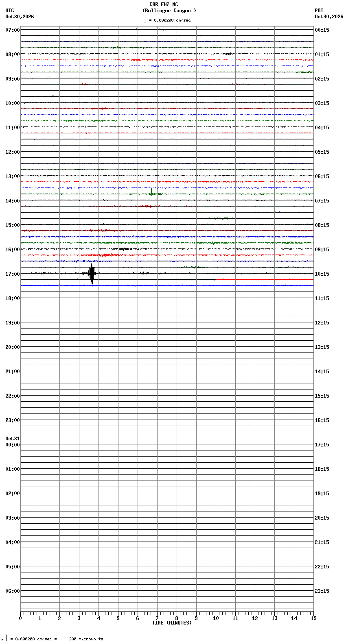Click the 17:00 UTC row label
Image resolution: width=346 pixels, height=644 pixels.
13,274
